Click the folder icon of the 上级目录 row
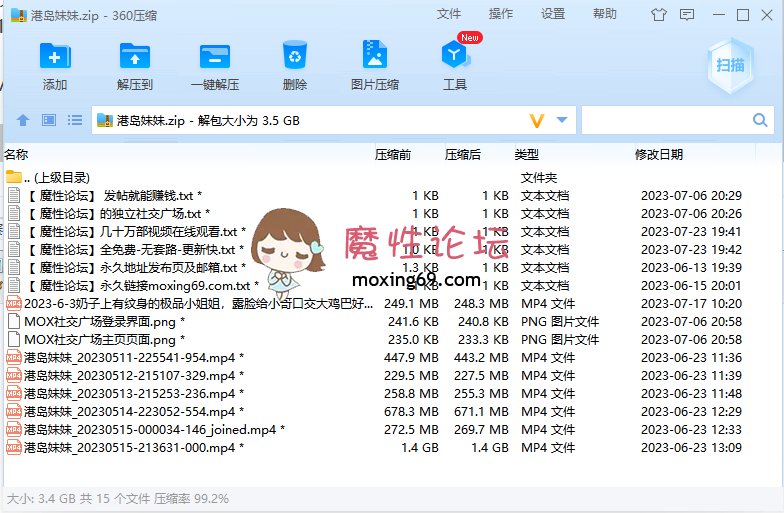The height and width of the screenshot is (513, 784). (x=14, y=176)
